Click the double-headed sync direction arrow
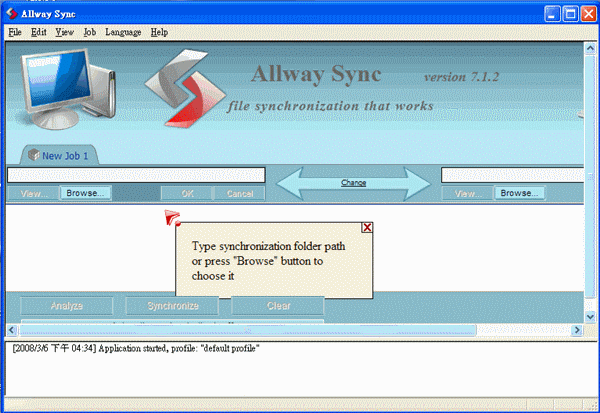The height and width of the screenshot is (413, 600). (354, 183)
